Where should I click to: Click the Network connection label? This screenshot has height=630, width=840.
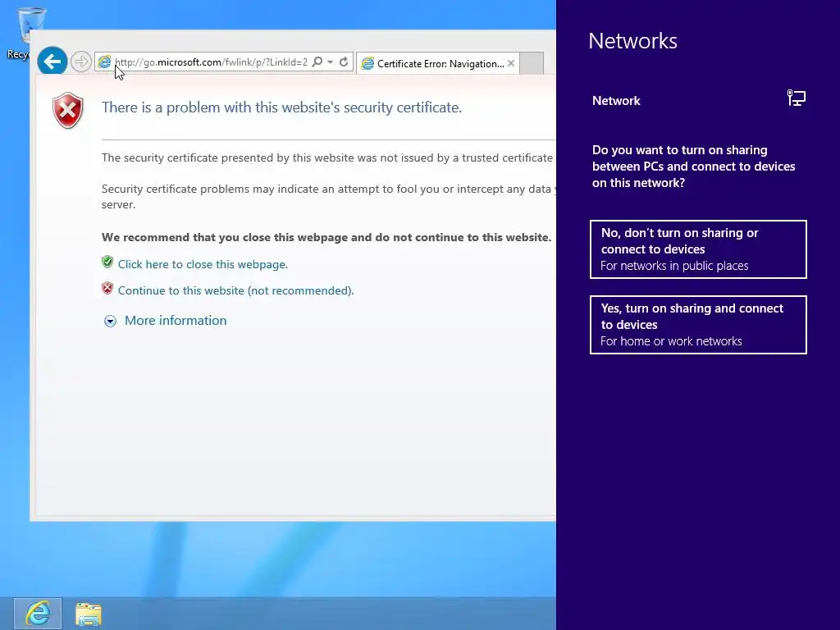tap(616, 101)
